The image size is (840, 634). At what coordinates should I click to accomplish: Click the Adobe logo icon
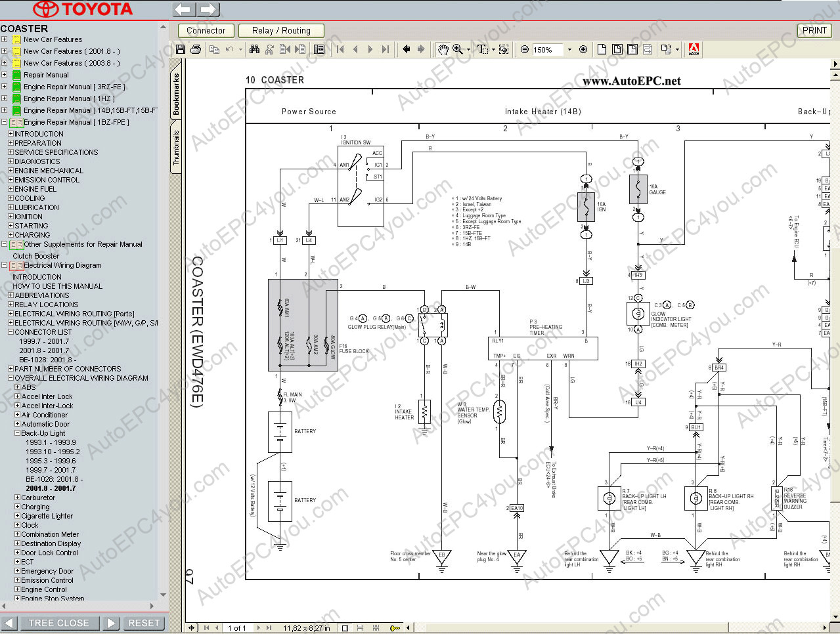(694, 49)
